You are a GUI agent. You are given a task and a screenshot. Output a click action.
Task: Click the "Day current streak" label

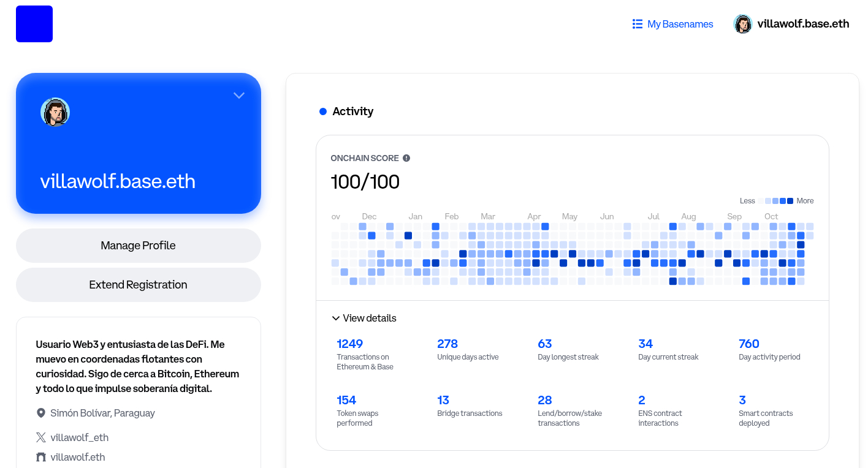(x=669, y=357)
